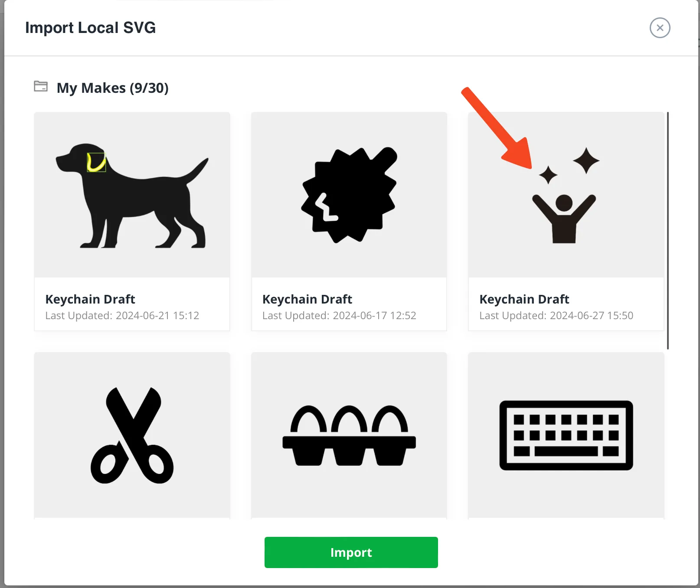Click the yellow collar mark on dog
The width and height of the screenshot is (700, 588).
[x=96, y=163]
